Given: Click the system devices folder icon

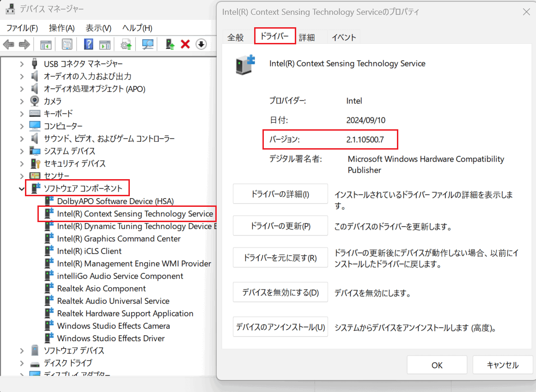Looking at the screenshot, I should point(35,151).
